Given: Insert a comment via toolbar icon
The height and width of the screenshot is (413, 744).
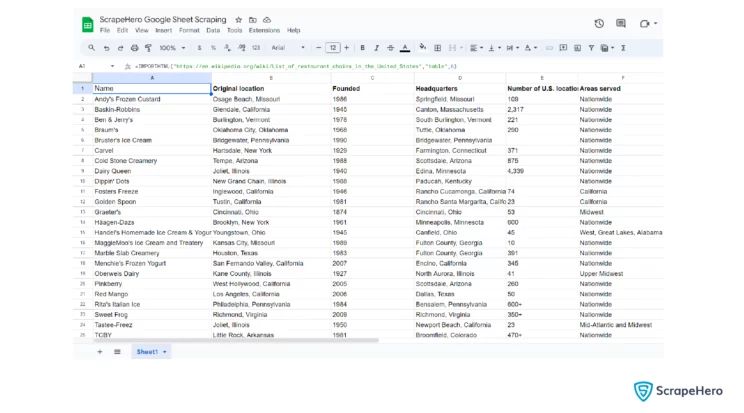Looking at the screenshot, I should click(x=563, y=48).
